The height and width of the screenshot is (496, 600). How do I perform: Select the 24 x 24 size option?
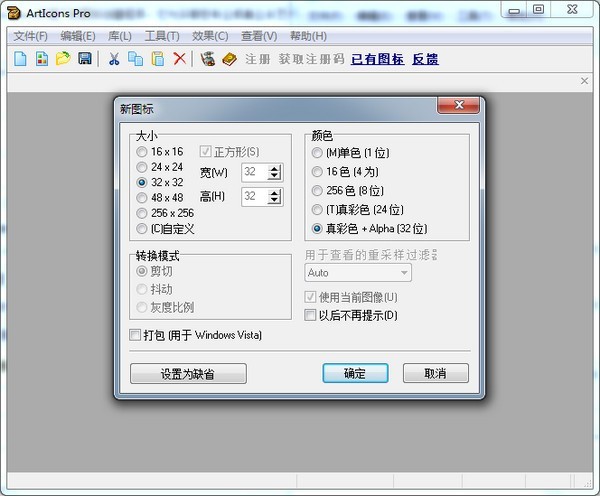click(160, 167)
